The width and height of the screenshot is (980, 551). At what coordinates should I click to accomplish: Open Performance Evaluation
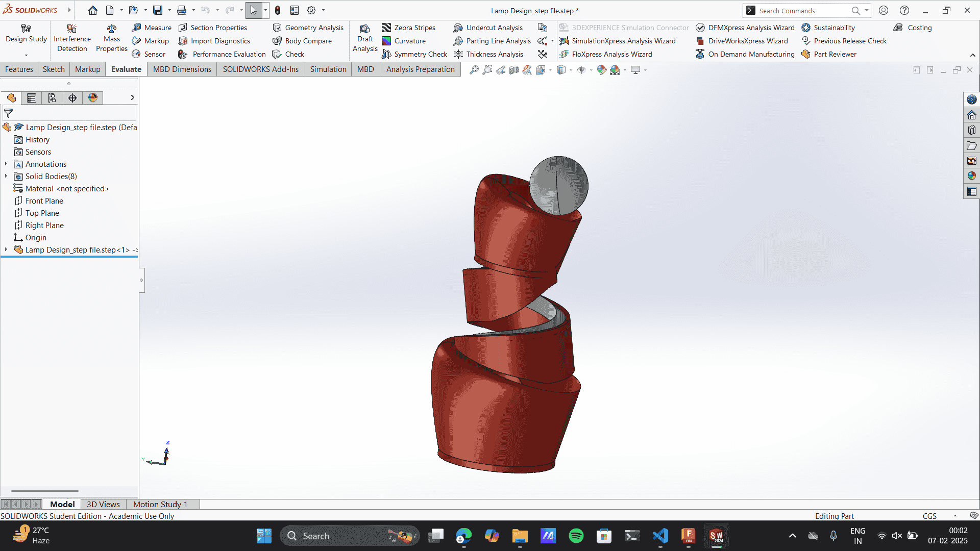222,54
